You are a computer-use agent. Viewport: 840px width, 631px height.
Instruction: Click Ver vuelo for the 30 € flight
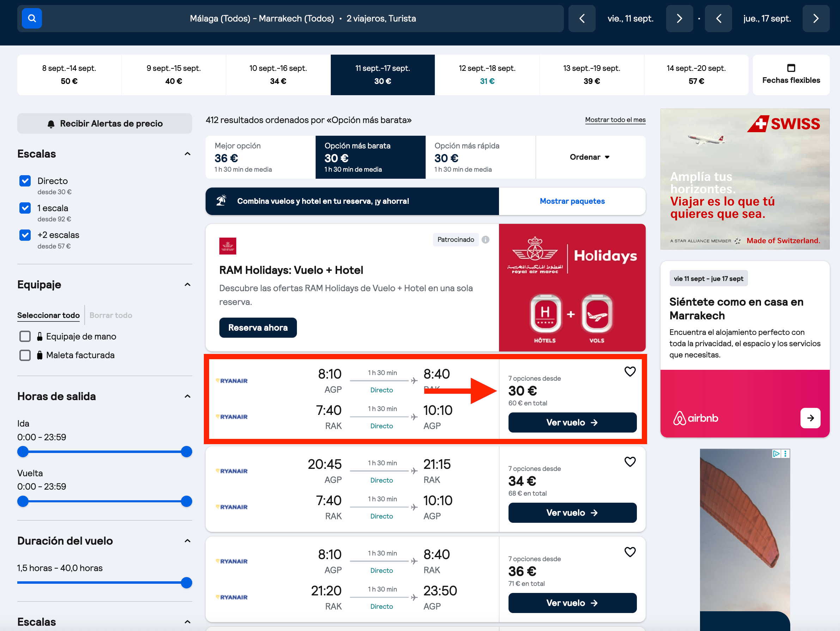[x=572, y=423]
